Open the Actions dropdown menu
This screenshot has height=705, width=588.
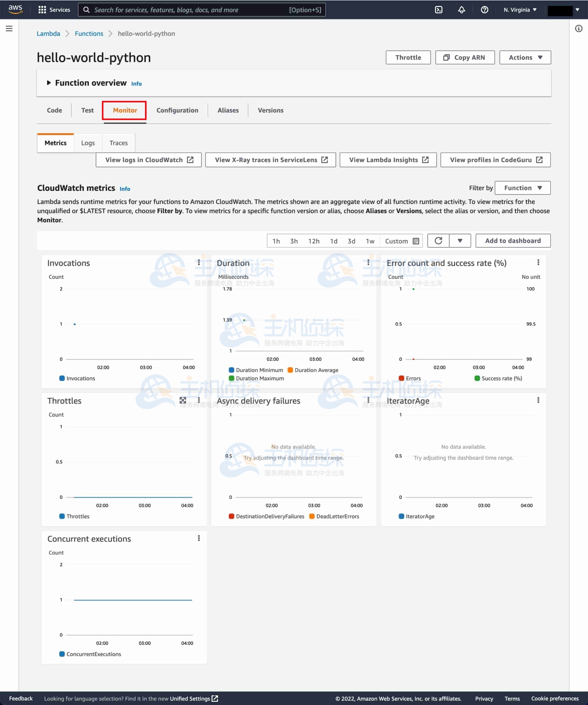pyautogui.click(x=525, y=57)
